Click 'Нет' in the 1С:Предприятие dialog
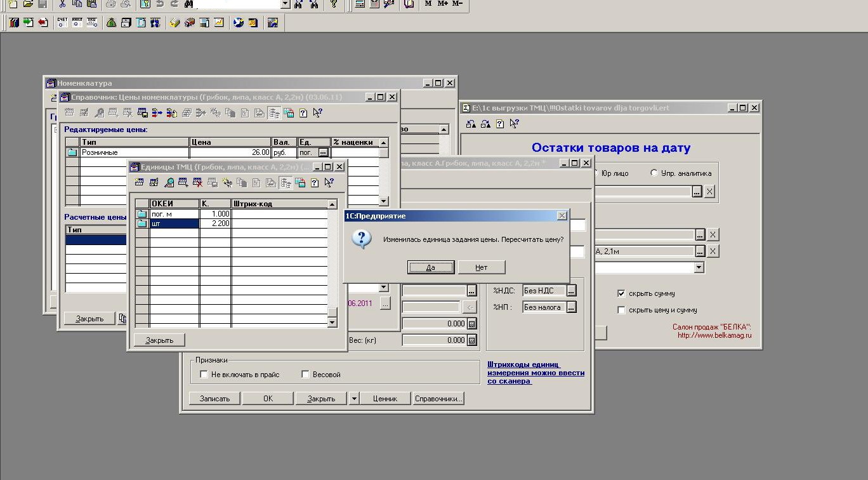This screenshot has height=480, width=868. tap(482, 267)
